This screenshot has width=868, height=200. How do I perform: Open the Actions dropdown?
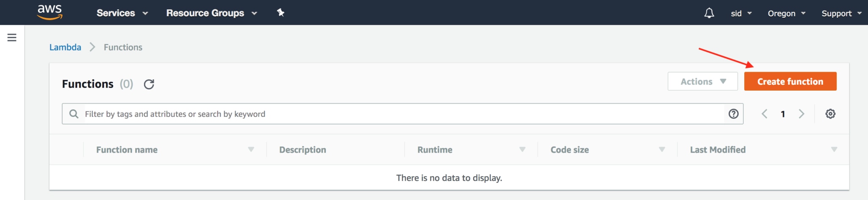click(703, 81)
